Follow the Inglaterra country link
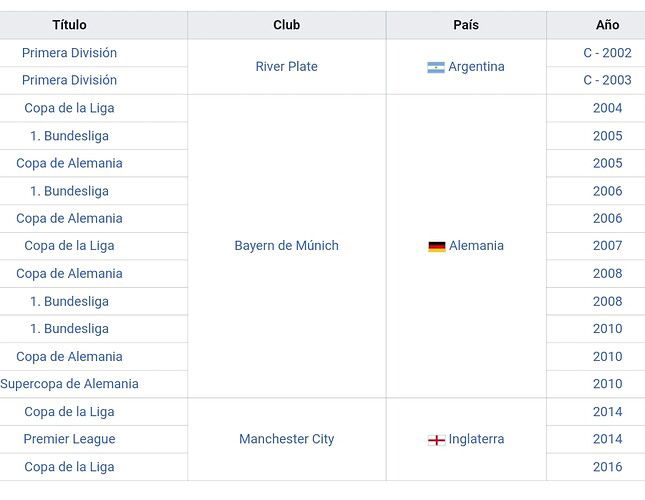The height and width of the screenshot is (500, 645). coord(476,439)
